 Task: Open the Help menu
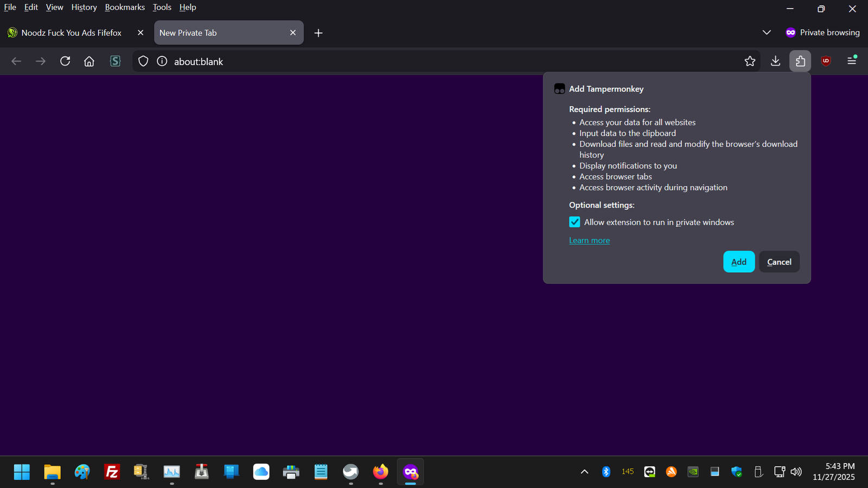pyautogui.click(x=188, y=7)
